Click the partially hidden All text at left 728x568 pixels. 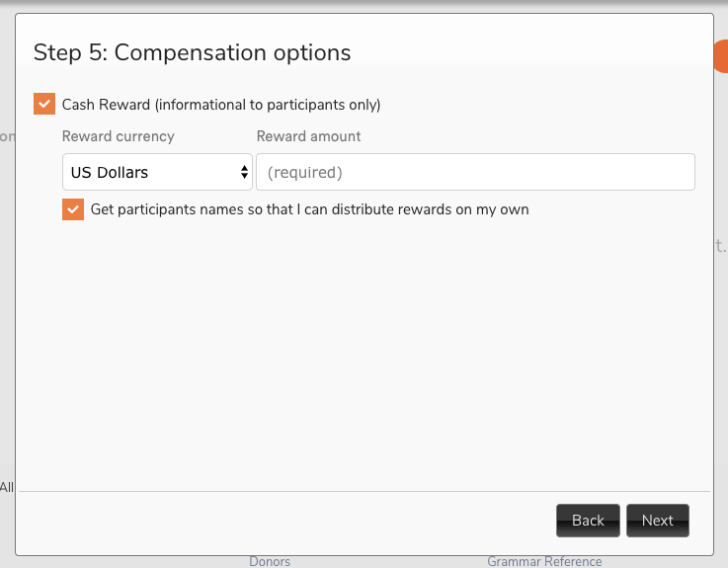7,487
